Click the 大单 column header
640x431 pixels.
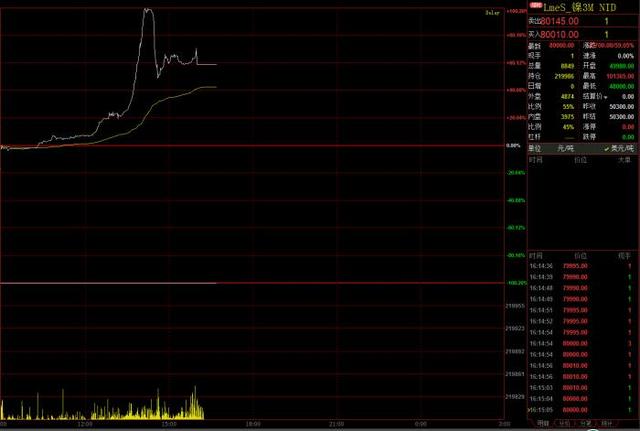click(x=624, y=160)
